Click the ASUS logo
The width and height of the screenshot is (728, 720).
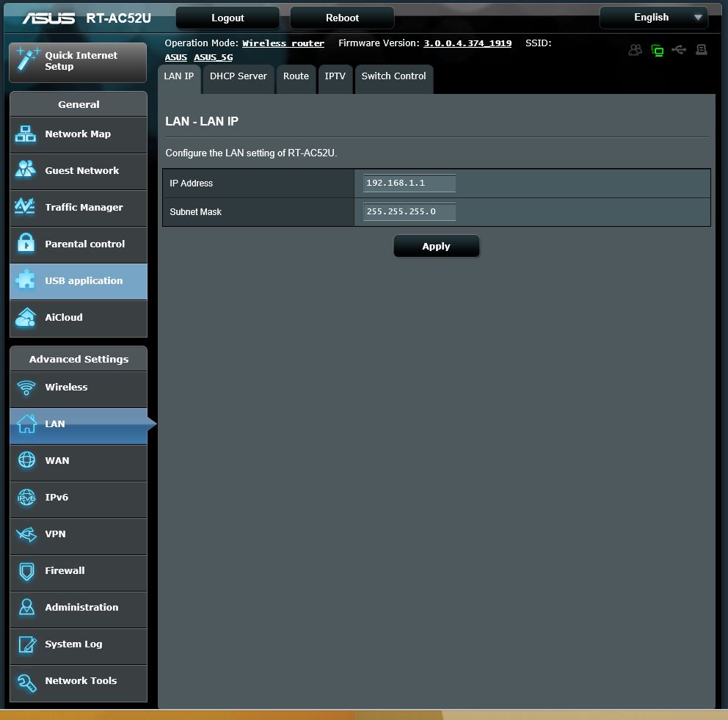click(x=48, y=18)
